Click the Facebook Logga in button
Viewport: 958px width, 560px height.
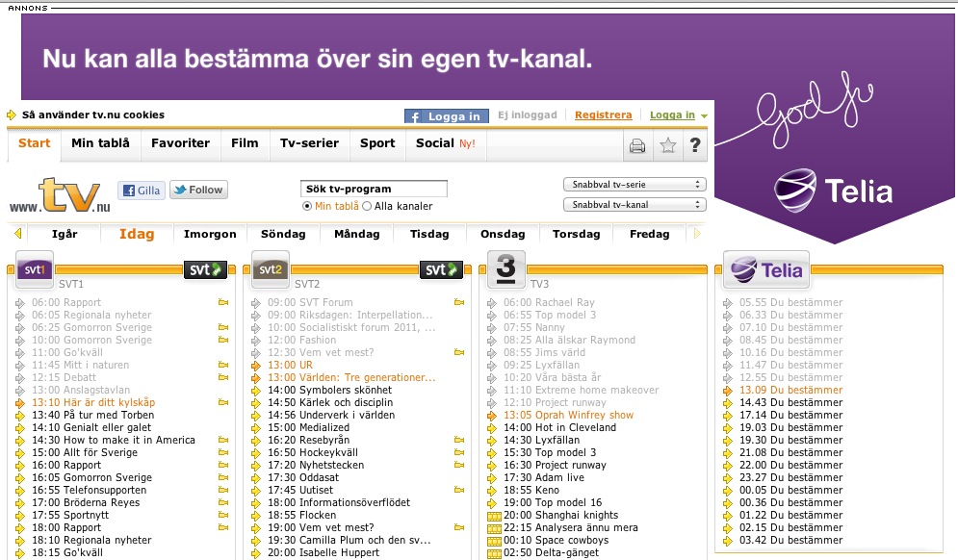[447, 116]
